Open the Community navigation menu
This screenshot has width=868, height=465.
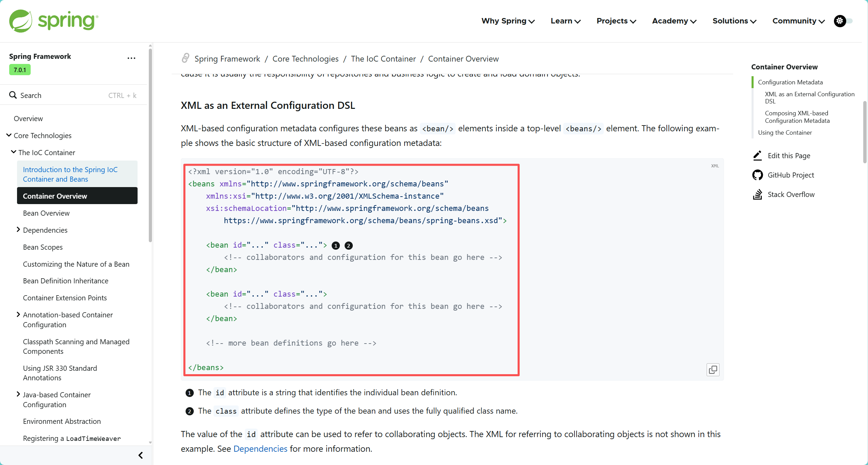(x=798, y=21)
